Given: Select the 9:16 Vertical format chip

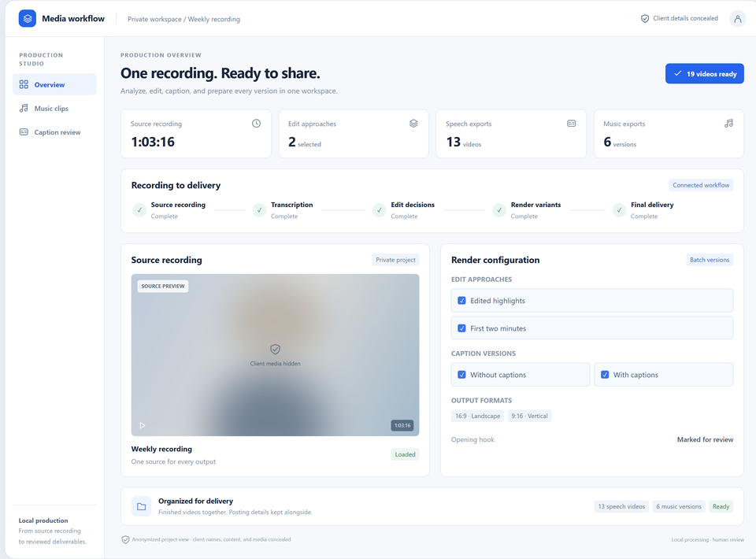Looking at the screenshot, I should click(x=529, y=416).
